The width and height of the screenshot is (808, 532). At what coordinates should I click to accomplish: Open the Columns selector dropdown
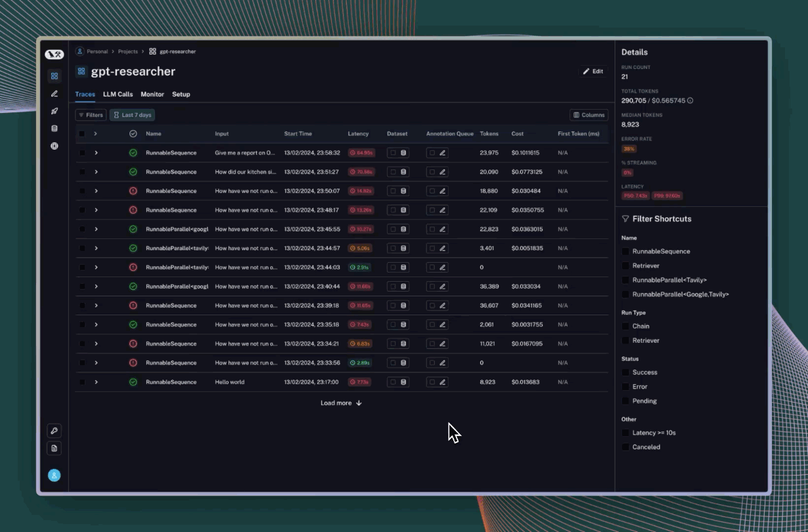click(589, 115)
